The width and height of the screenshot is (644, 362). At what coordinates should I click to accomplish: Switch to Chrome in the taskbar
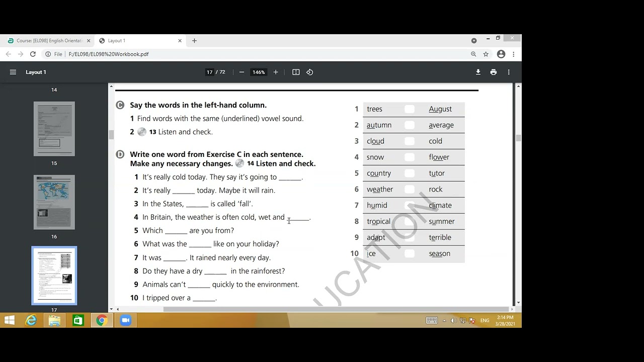102,320
